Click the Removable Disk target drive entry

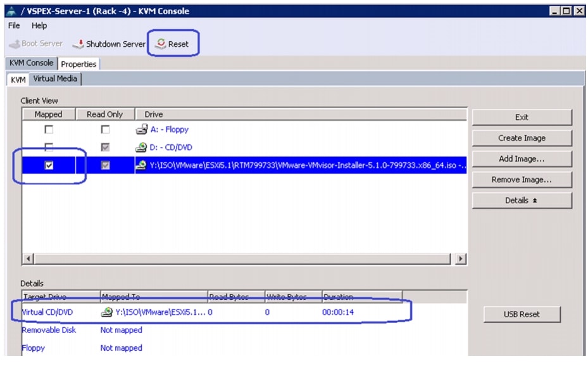(49, 330)
